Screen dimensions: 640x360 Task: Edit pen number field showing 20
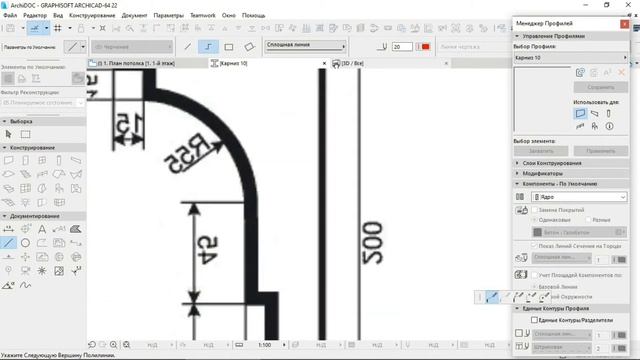pyautogui.click(x=402, y=47)
